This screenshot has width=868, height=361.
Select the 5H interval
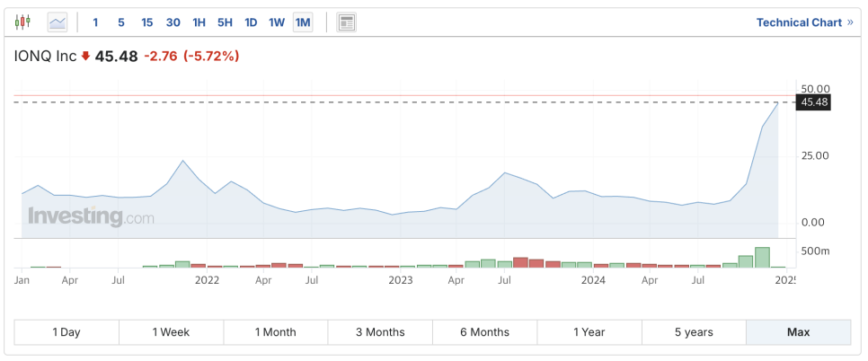click(x=225, y=22)
